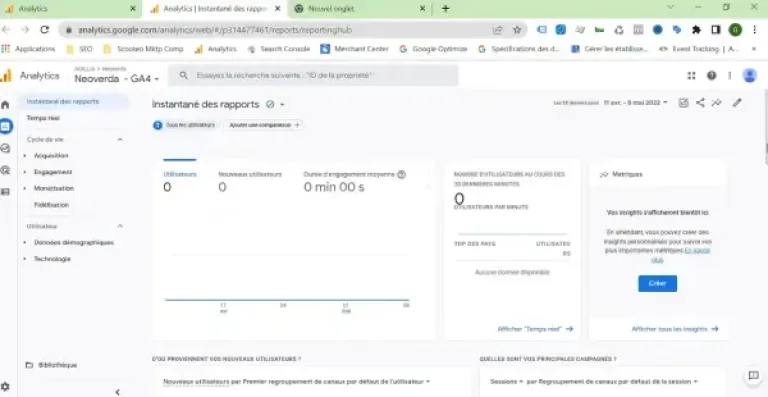Click the customize report chart icon
This screenshot has width=768, height=397.
point(683,103)
